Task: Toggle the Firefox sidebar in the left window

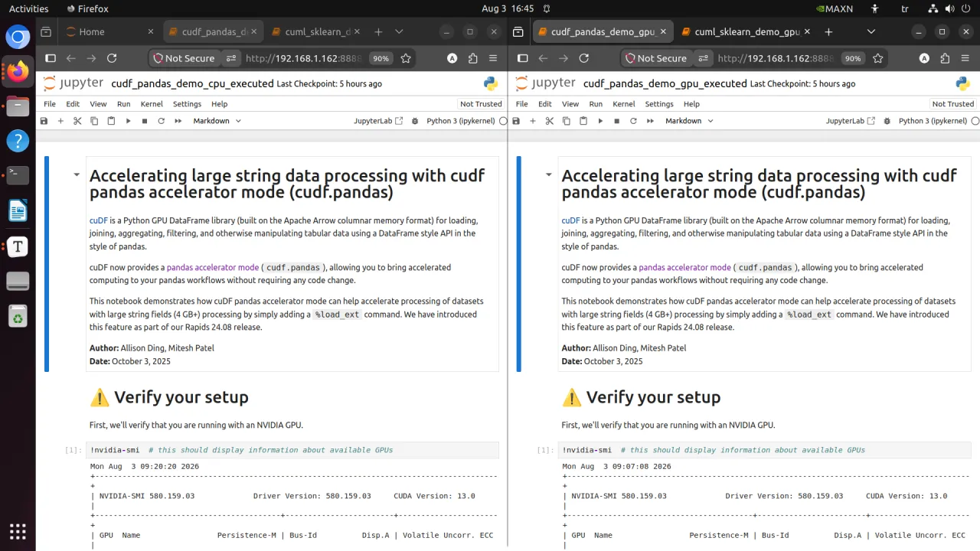Action: (x=51, y=58)
